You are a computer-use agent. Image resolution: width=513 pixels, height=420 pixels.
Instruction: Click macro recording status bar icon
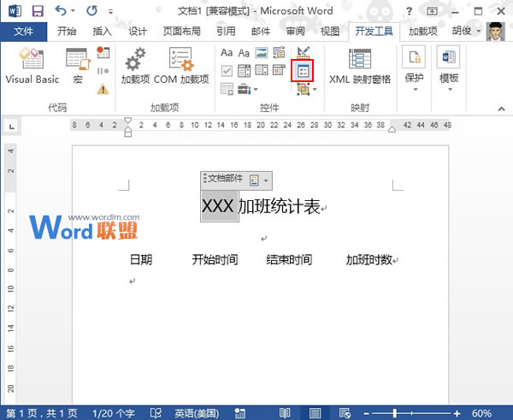[240, 413]
